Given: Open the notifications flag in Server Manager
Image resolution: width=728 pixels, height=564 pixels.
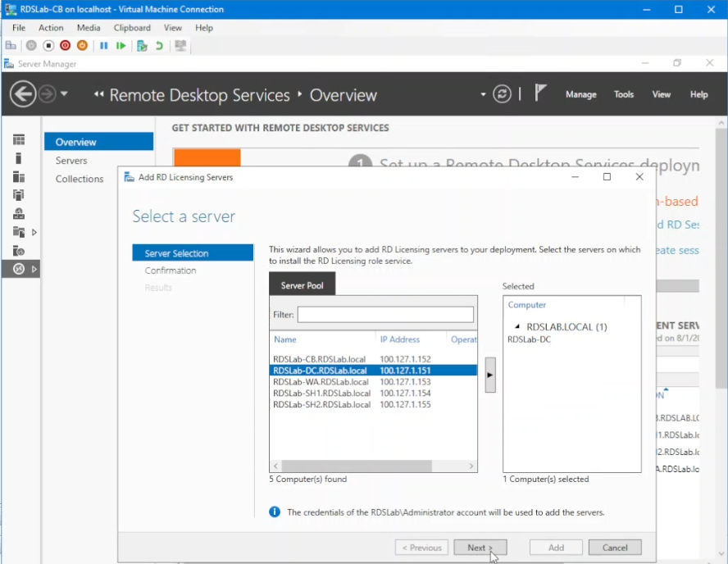Looking at the screenshot, I should pyautogui.click(x=541, y=92).
